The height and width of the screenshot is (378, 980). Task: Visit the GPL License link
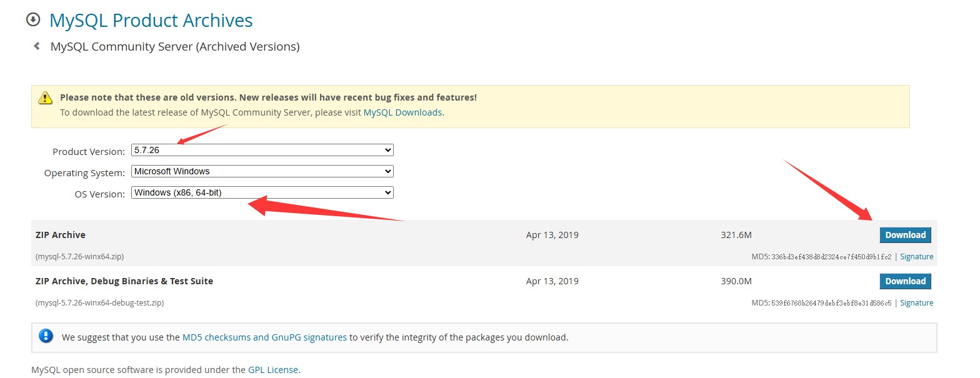pyautogui.click(x=273, y=370)
